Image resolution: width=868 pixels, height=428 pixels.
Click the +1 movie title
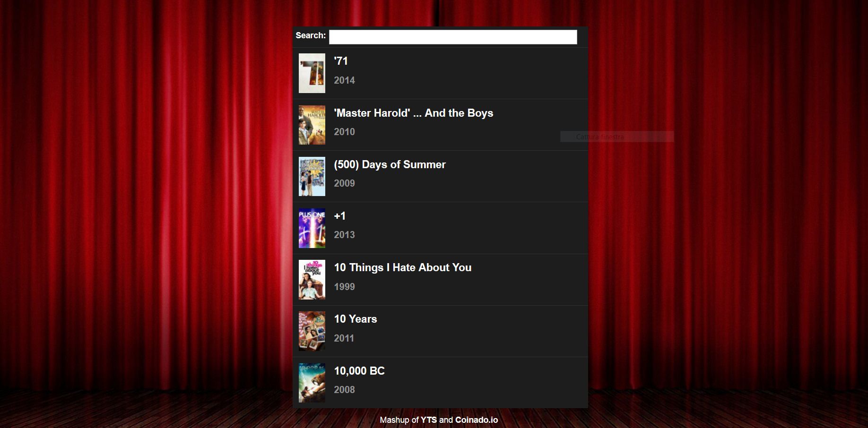339,216
